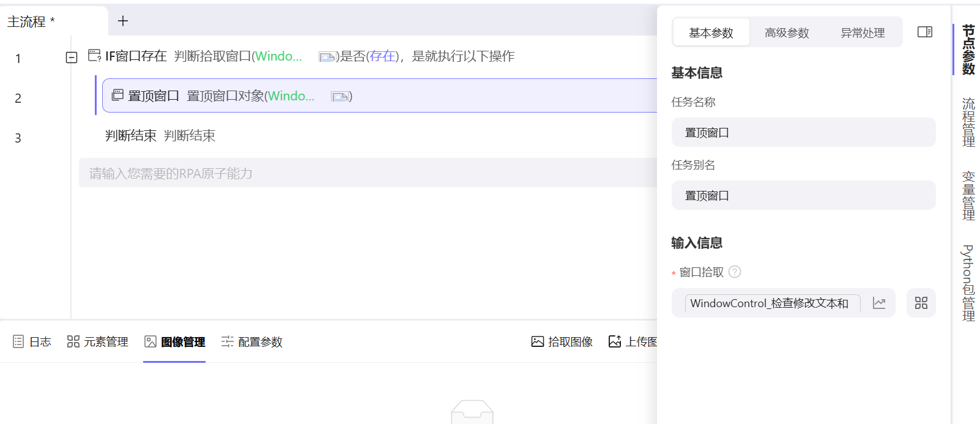Select the 判断结束 row on line 3
The image size is (980, 424).
pos(160,135)
